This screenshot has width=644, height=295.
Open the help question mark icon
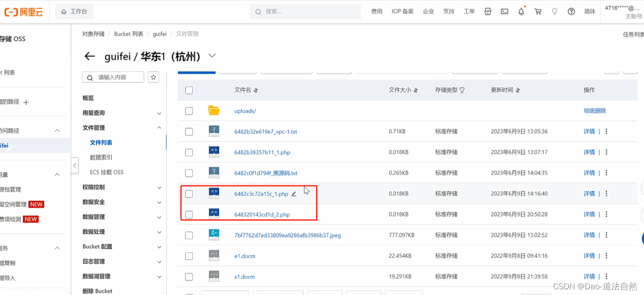pos(571,11)
